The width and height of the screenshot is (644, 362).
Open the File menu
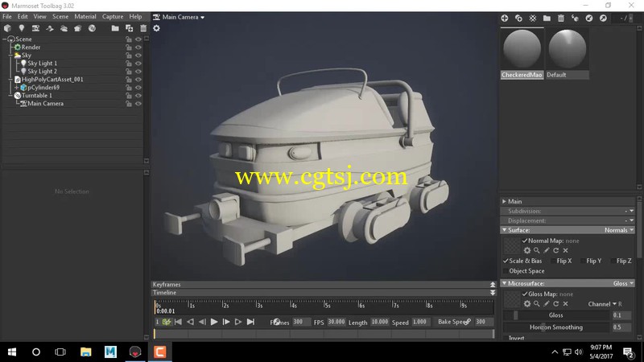[7, 16]
